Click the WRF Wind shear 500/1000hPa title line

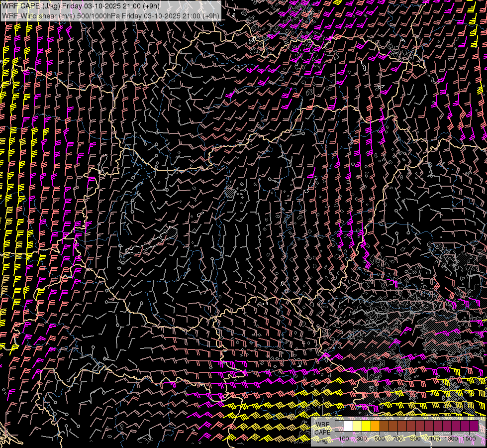(110, 15)
